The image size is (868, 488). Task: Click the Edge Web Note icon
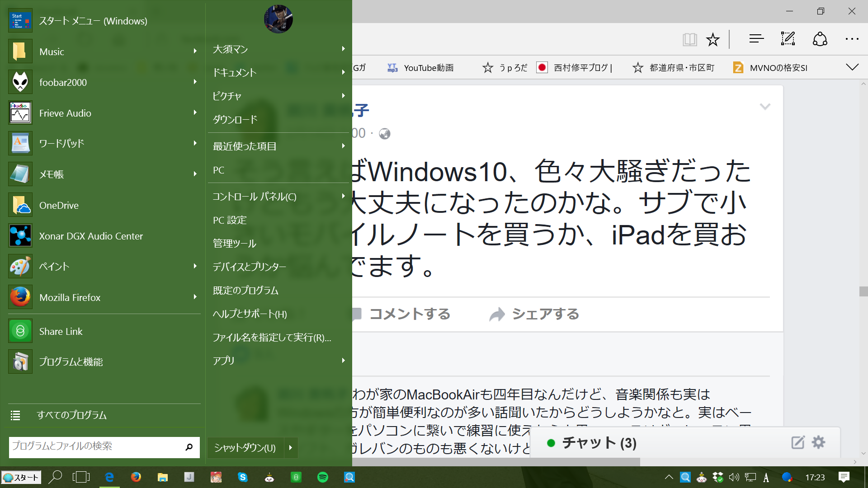[x=788, y=39]
